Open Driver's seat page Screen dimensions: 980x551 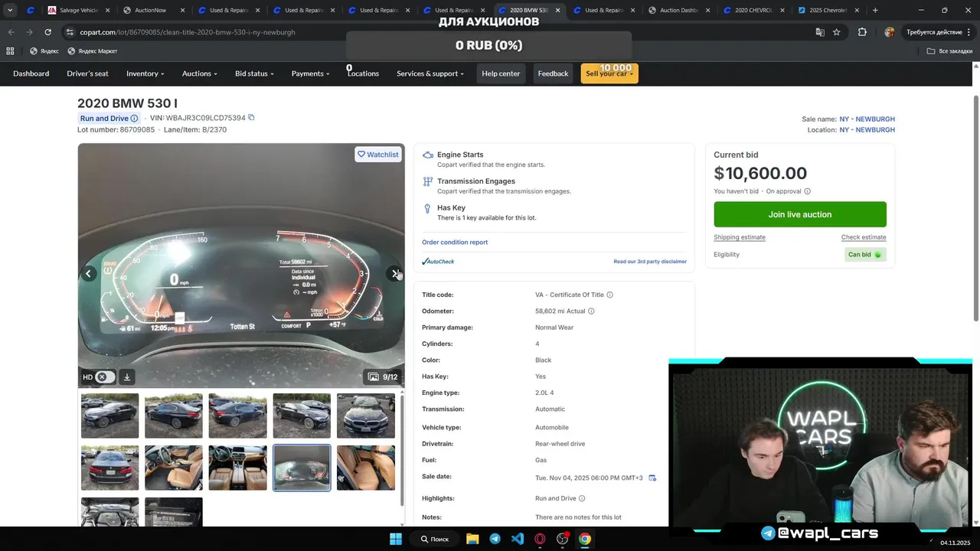pyautogui.click(x=88, y=73)
